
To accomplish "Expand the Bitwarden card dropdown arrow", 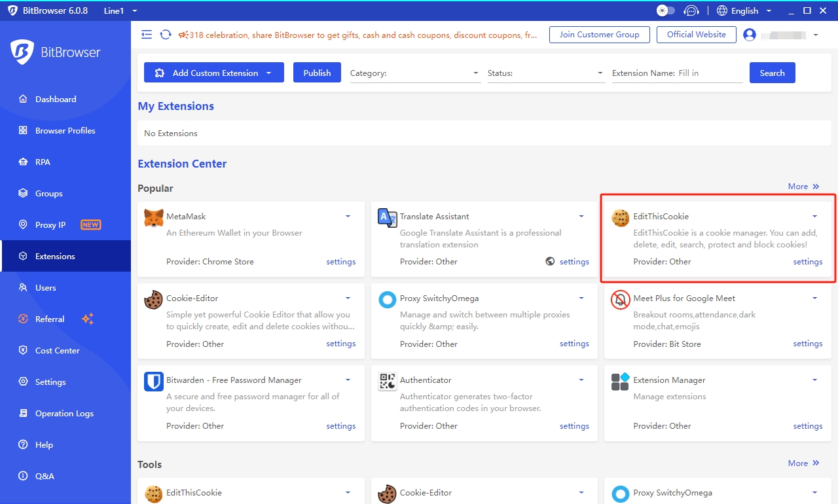I will coord(348,380).
